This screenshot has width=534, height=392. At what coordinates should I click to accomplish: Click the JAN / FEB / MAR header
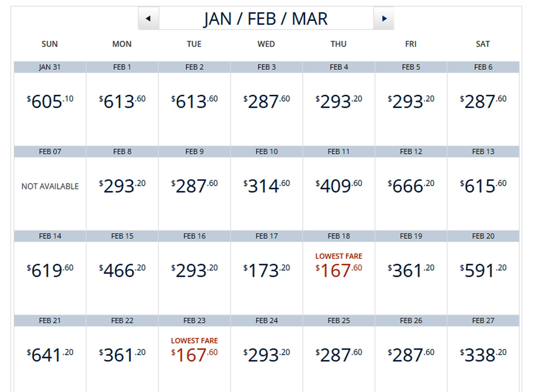coord(265,19)
